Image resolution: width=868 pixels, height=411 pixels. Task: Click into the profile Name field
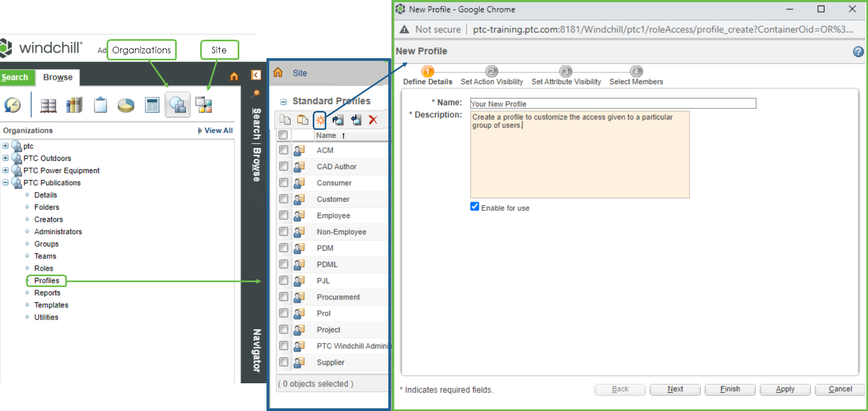(x=613, y=103)
